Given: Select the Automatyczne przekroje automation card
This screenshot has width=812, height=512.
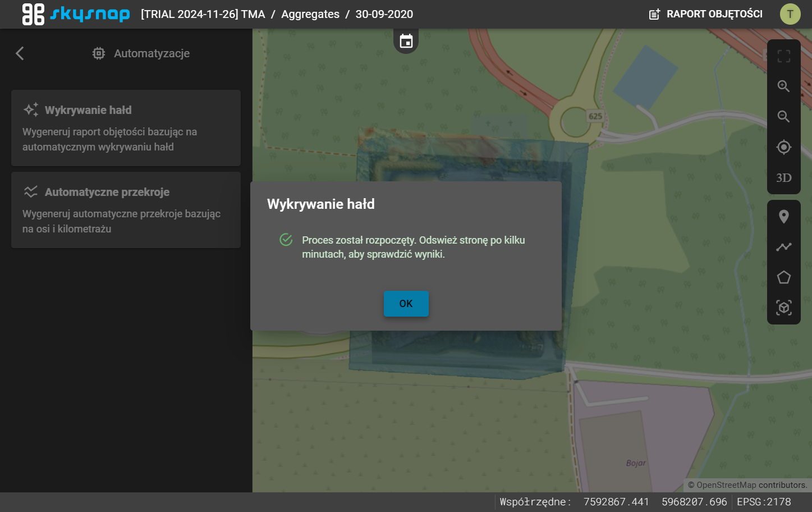Looking at the screenshot, I should (x=126, y=210).
